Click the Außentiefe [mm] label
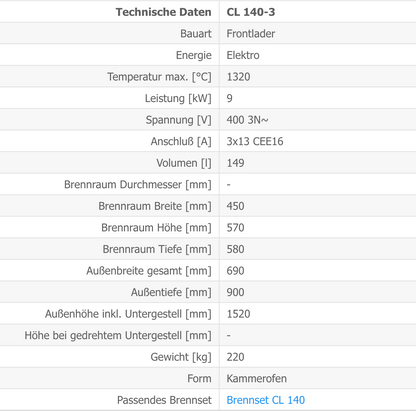This screenshot has height=411, width=416. point(171,292)
